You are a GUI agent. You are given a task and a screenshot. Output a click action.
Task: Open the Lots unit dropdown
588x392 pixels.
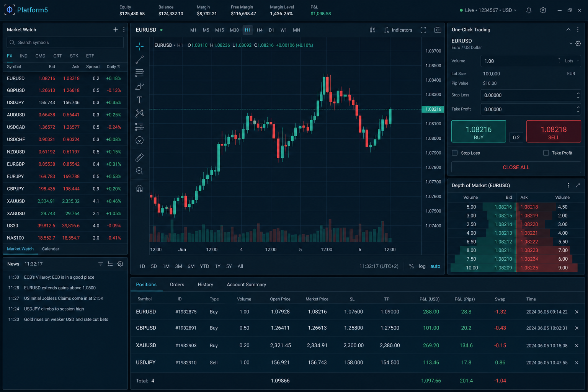(x=572, y=61)
